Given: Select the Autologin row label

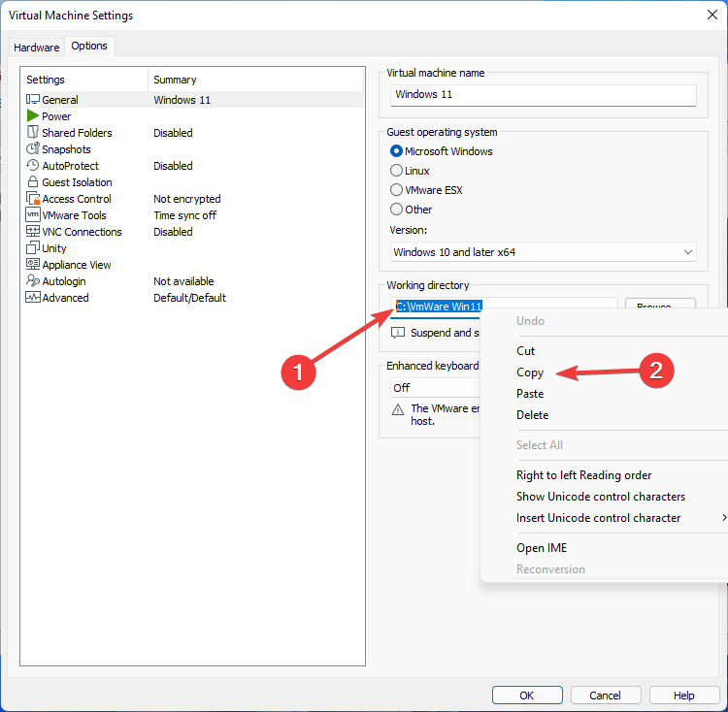Looking at the screenshot, I should click(64, 281).
